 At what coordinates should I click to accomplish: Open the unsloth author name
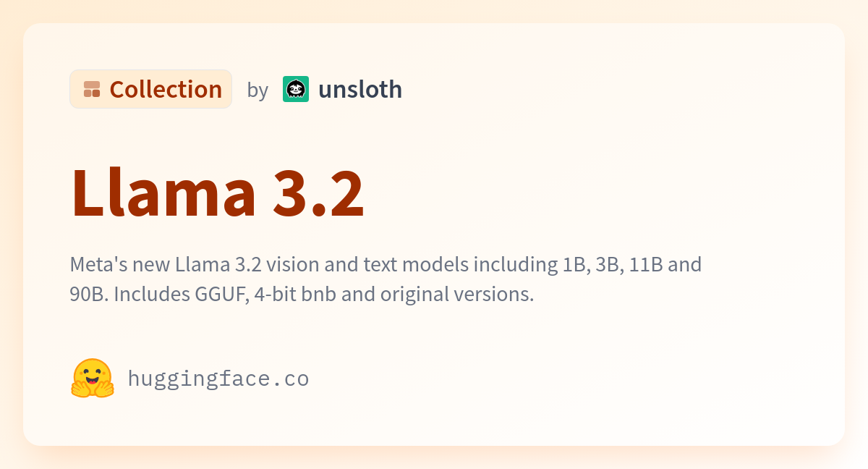click(x=360, y=89)
